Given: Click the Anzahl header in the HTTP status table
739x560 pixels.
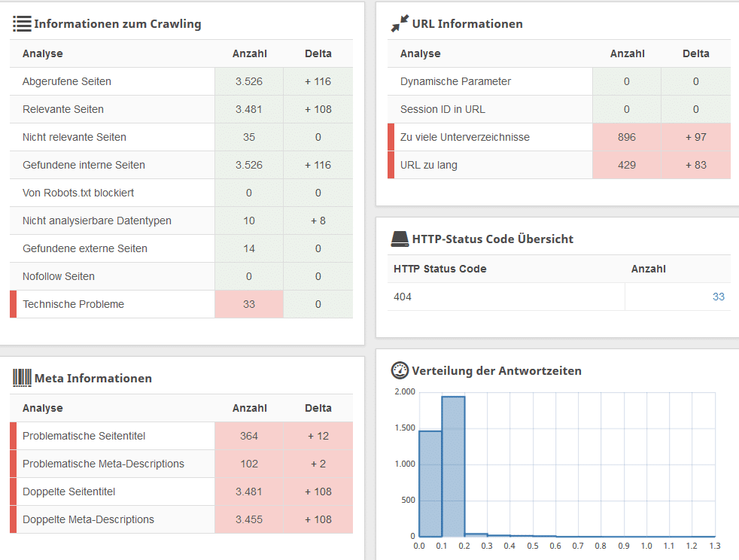Looking at the screenshot, I should (649, 269).
